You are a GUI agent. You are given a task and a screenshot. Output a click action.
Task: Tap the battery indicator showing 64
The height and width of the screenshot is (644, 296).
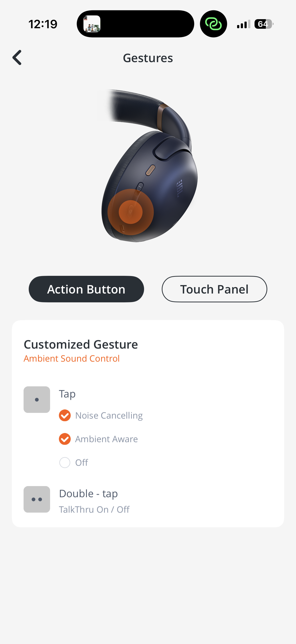point(264,24)
